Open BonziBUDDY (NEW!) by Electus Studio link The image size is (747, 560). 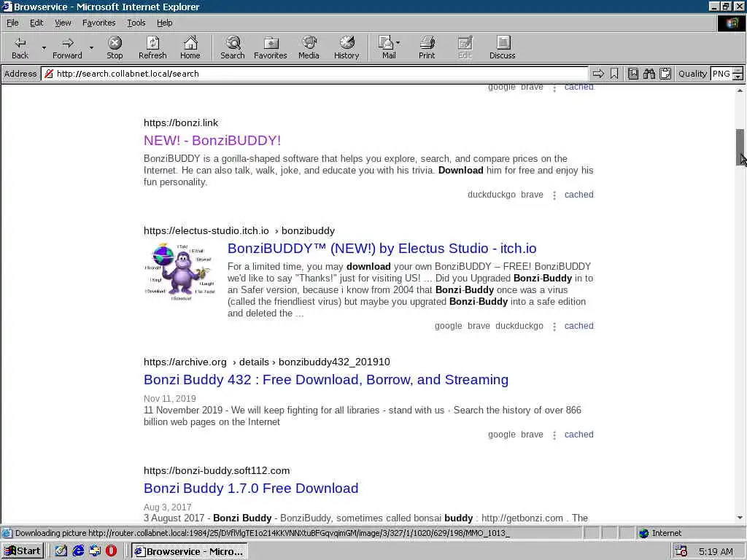(382, 248)
